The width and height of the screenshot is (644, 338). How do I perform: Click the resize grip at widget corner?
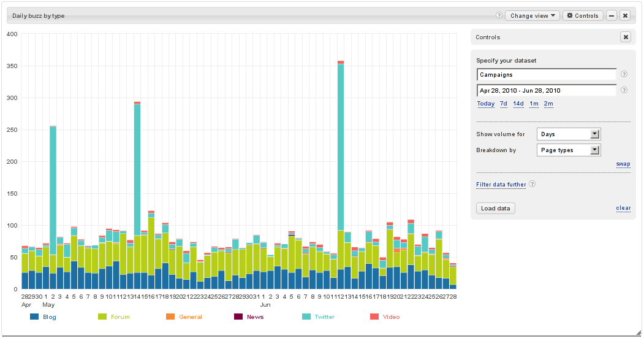pos(638,333)
